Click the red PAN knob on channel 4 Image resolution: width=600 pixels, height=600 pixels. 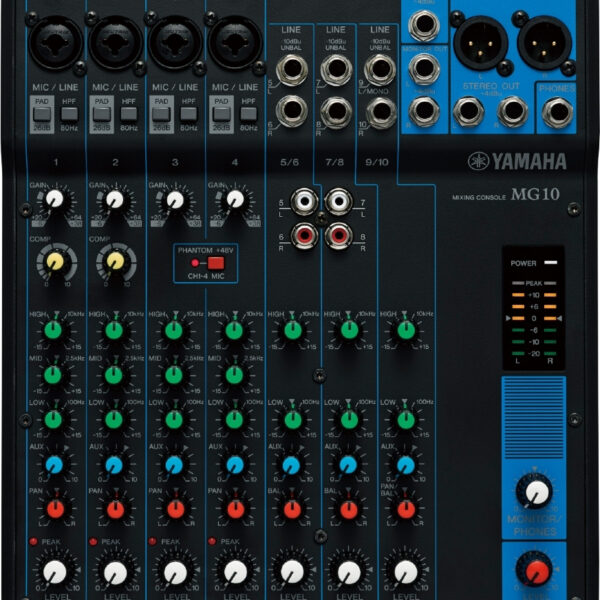pyautogui.click(x=234, y=509)
